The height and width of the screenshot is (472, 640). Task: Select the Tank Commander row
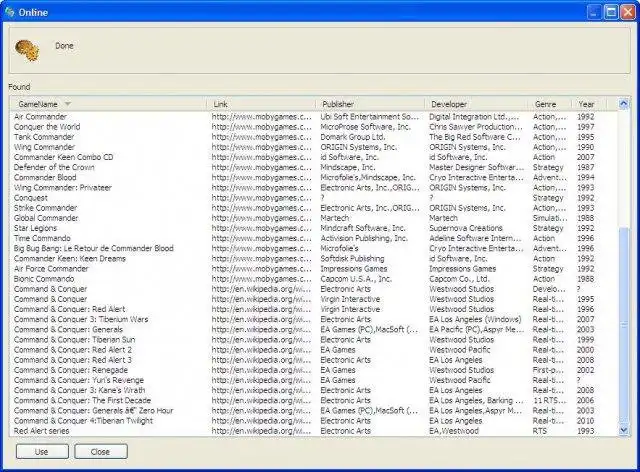[x=313, y=137]
